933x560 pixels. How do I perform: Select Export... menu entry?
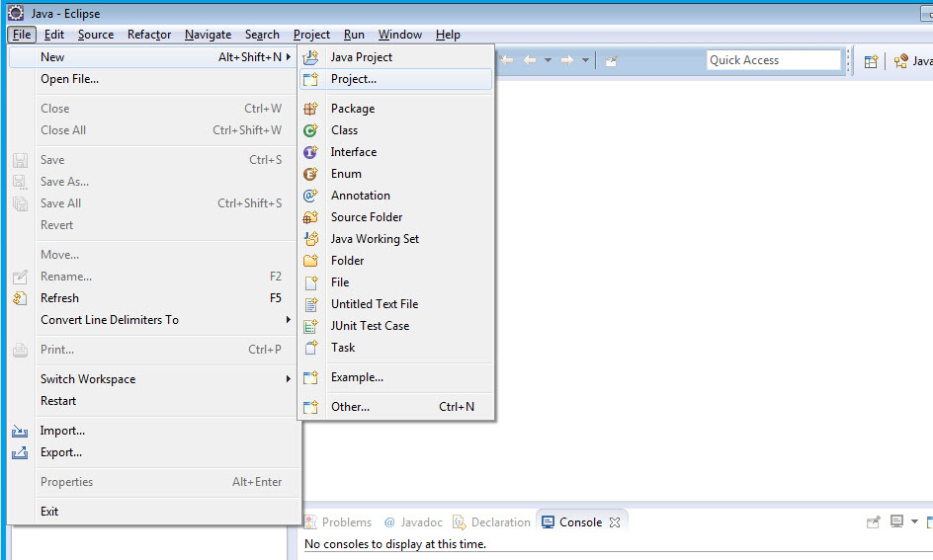click(x=153, y=453)
